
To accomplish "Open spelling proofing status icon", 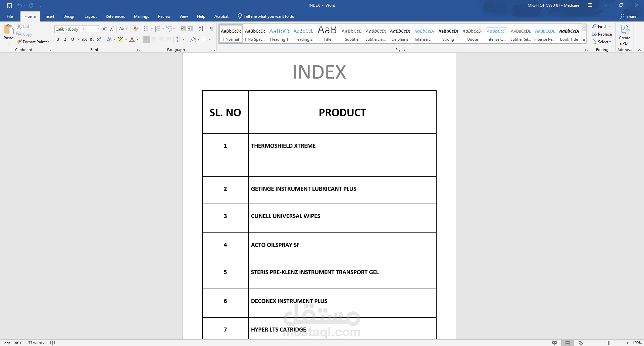I will coord(53,343).
